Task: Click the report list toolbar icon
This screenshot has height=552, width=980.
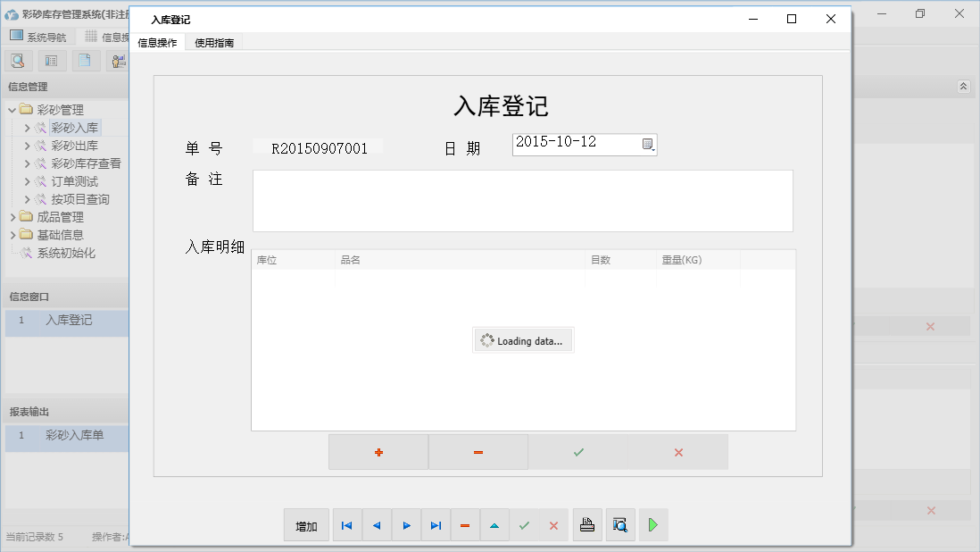Action: 51,60
